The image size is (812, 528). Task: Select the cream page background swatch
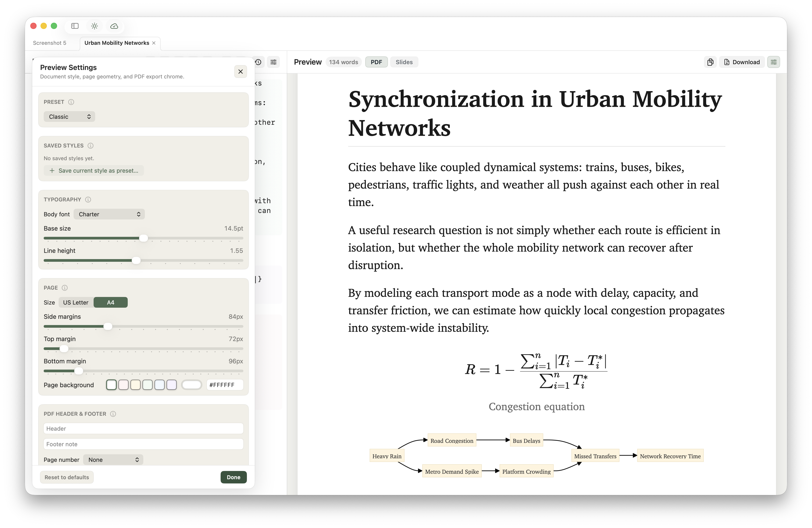click(x=135, y=385)
